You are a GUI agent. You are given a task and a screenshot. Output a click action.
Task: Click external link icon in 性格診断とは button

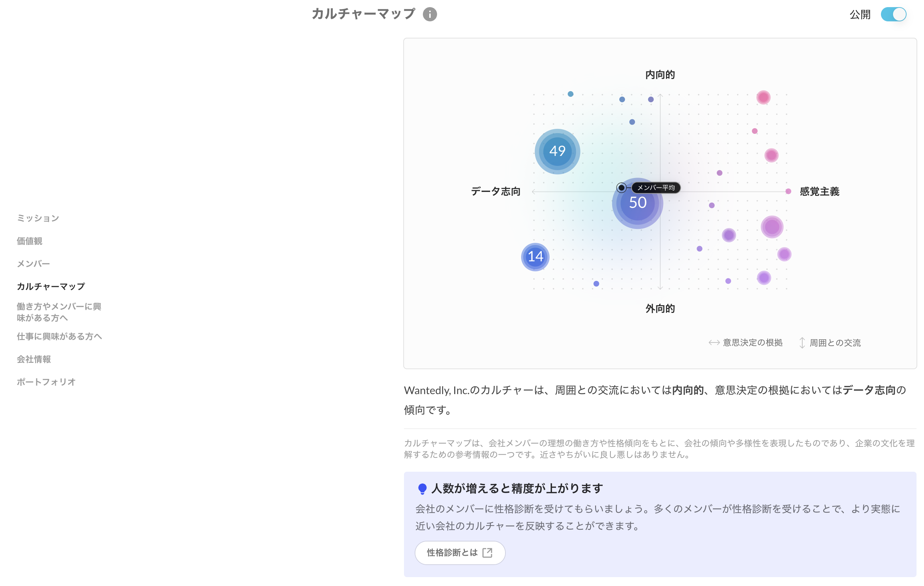pyautogui.click(x=487, y=553)
